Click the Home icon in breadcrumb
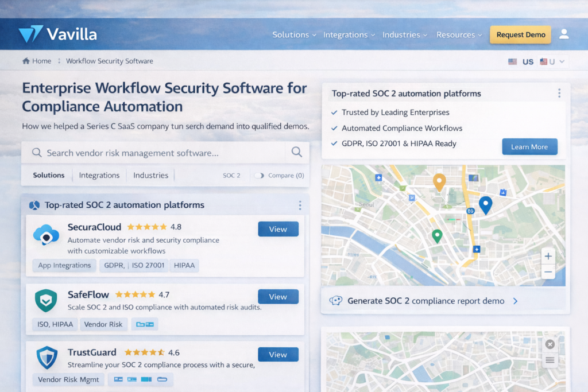The height and width of the screenshot is (392, 588). coord(26,61)
